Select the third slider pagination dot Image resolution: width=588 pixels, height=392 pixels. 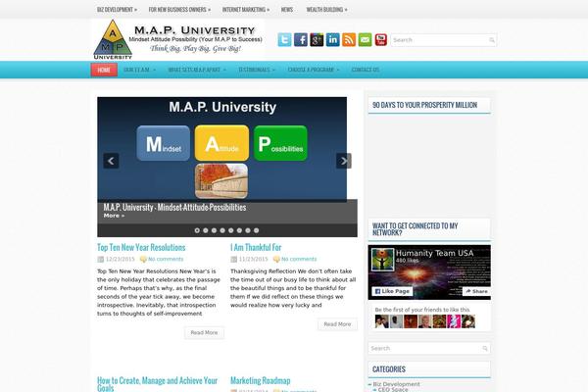click(x=214, y=230)
